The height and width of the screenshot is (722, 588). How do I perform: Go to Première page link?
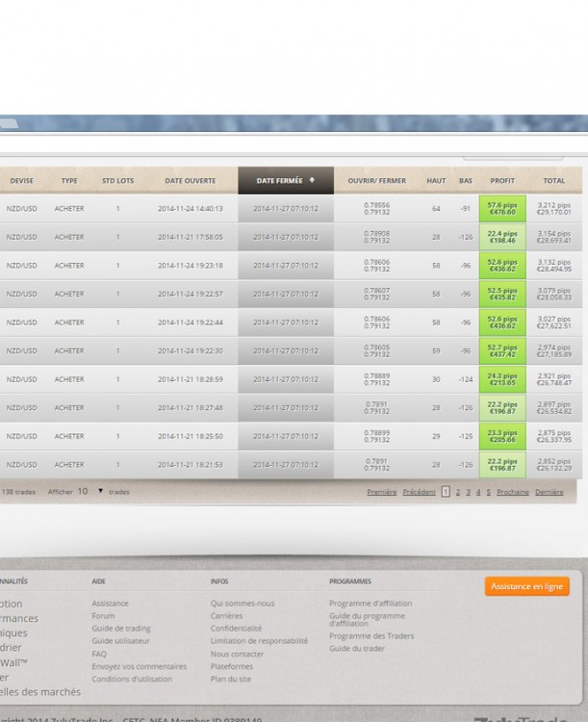coord(382,492)
